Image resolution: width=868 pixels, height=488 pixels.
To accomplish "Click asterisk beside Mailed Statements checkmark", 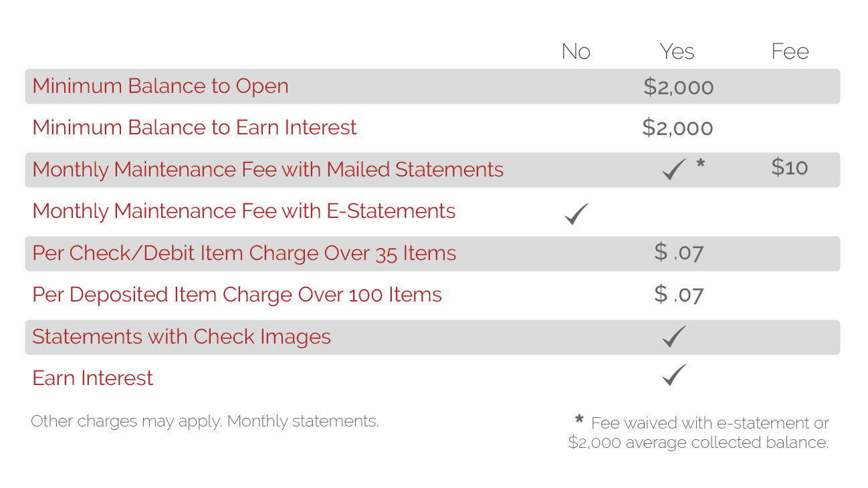I will (701, 163).
